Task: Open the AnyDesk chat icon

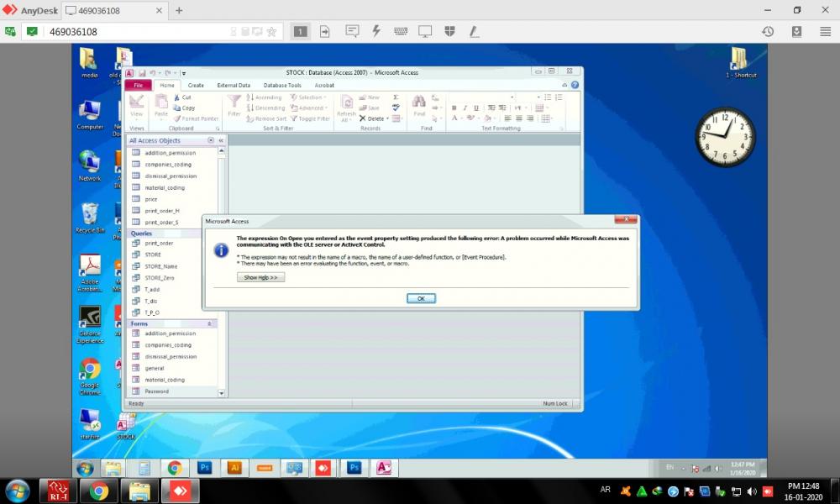Action: (352, 32)
